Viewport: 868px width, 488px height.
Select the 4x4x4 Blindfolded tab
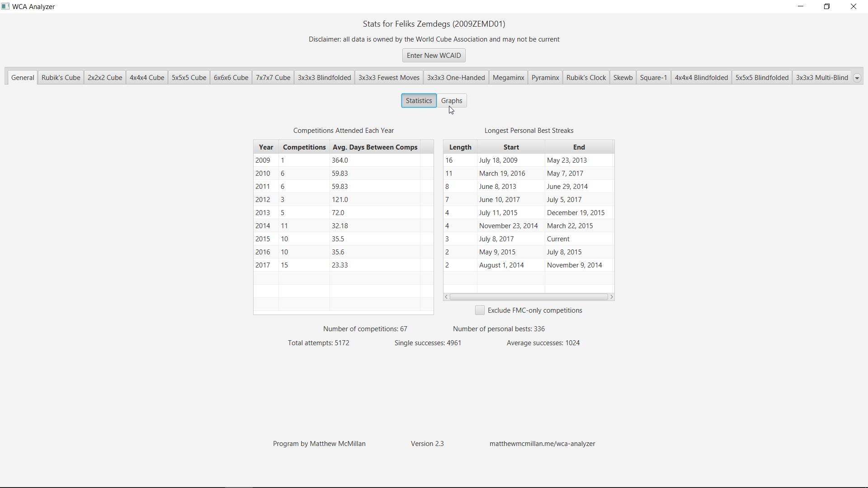click(702, 78)
